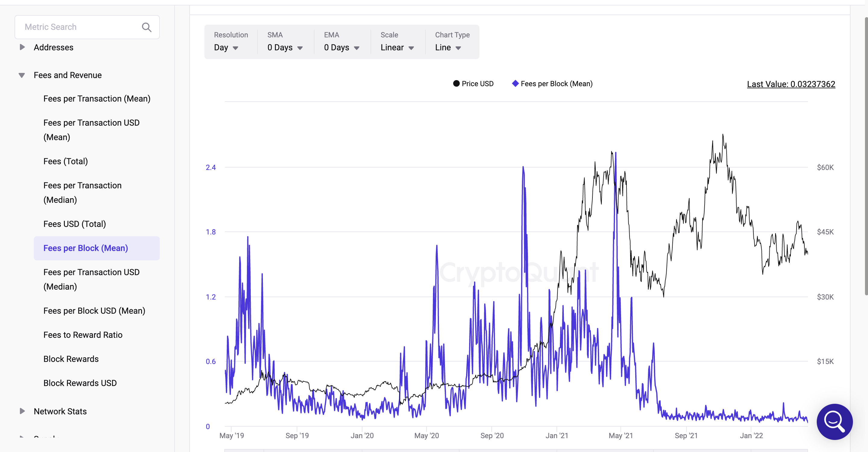Open the EMA 0 Days dropdown
This screenshot has height=452, width=868.
tap(342, 48)
